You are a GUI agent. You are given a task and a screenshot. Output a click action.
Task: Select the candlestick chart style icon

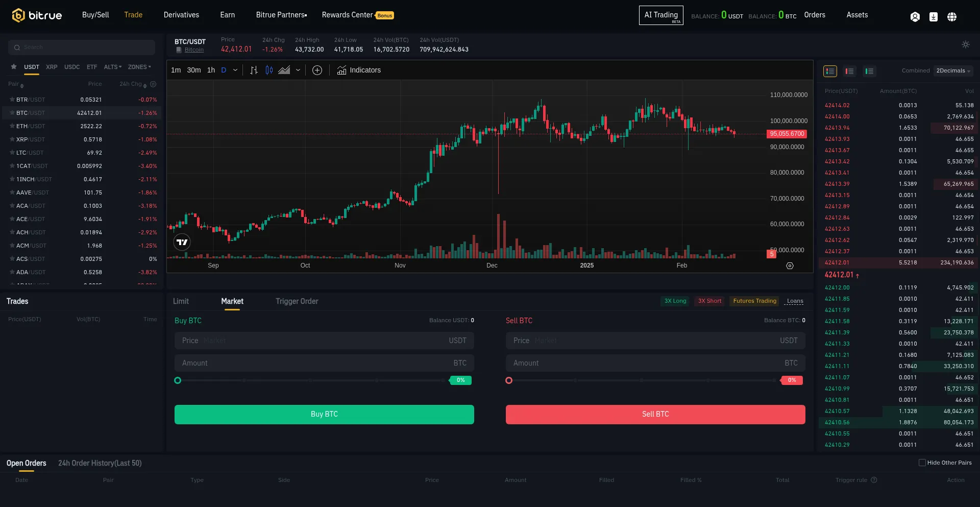(x=269, y=70)
